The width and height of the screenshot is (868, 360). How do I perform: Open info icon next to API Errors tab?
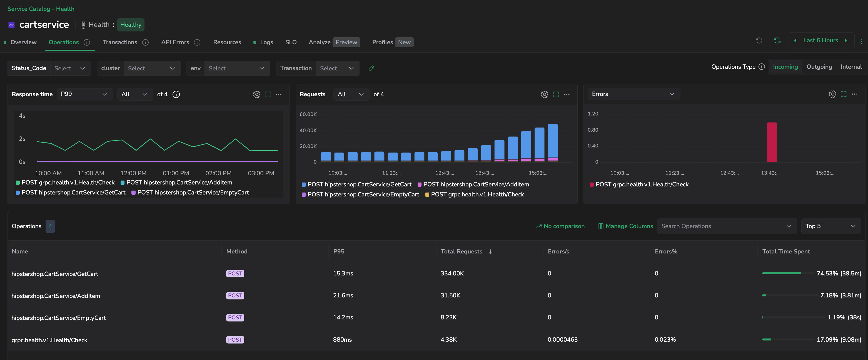[198, 42]
